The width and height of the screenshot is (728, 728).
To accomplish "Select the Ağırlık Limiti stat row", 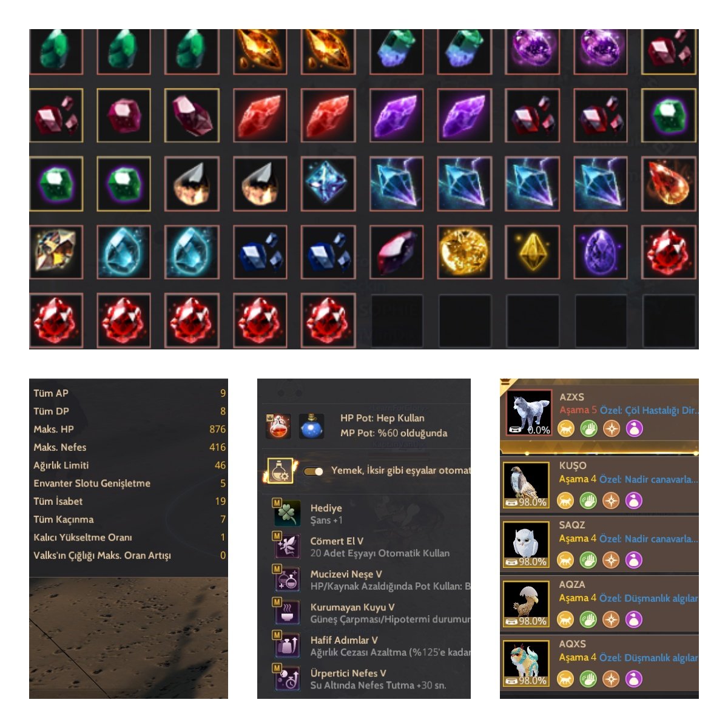I will [x=129, y=465].
